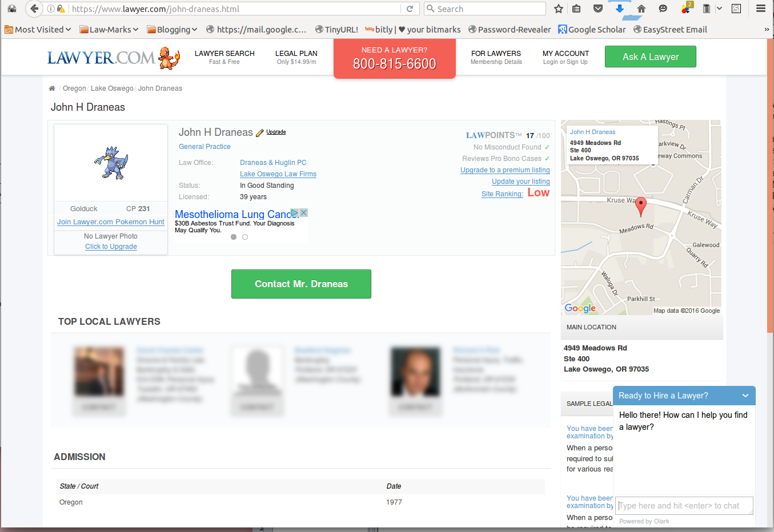Open Lake Oswego Law Firms link

[278, 174]
